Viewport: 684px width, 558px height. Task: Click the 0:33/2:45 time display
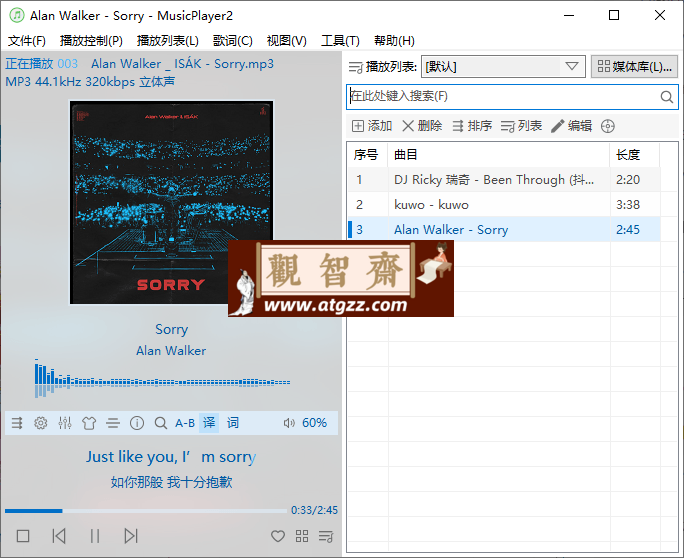point(315,510)
